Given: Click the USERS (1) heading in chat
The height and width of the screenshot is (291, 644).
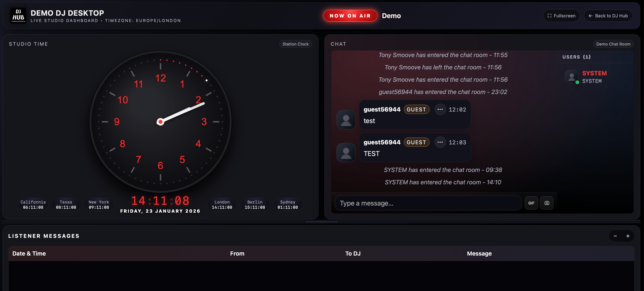Looking at the screenshot, I should 576,57.
